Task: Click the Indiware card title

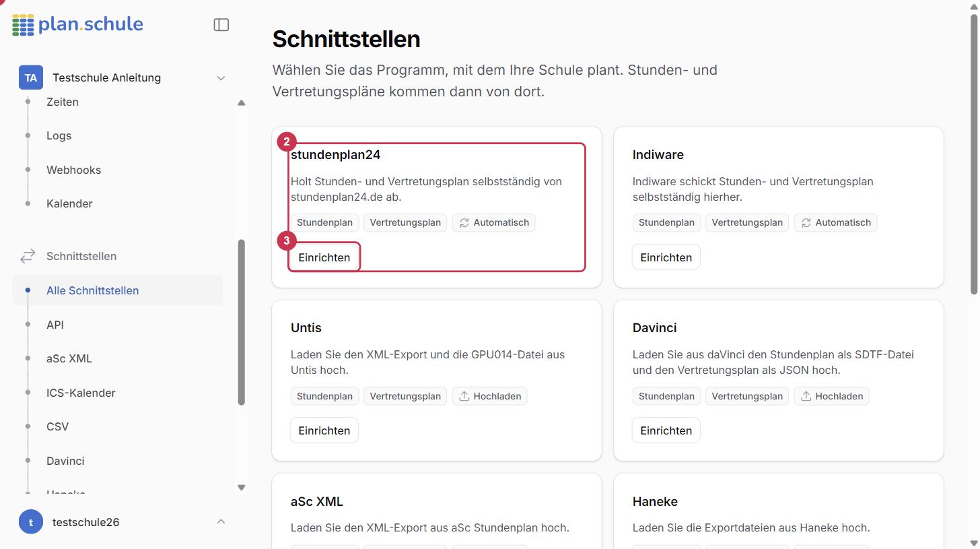Action: pyautogui.click(x=658, y=154)
